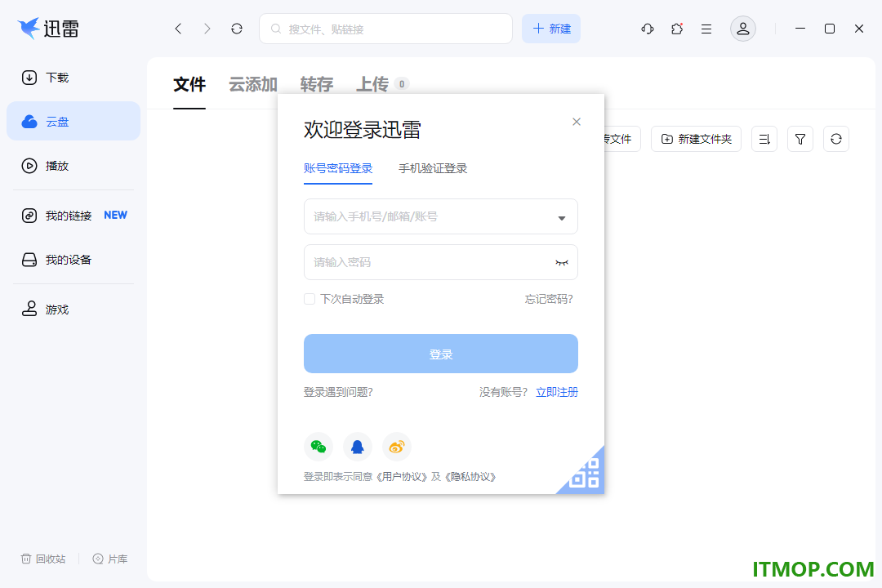This screenshot has width=882, height=588.
Task: Go back with the left arrow
Action: coord(178,29)
